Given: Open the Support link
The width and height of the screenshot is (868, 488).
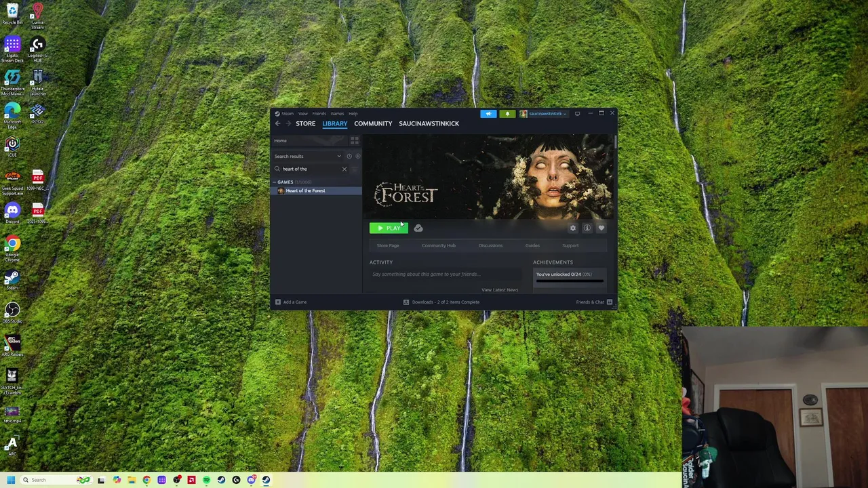Looking at the screenshot, I should click(570, 245).
